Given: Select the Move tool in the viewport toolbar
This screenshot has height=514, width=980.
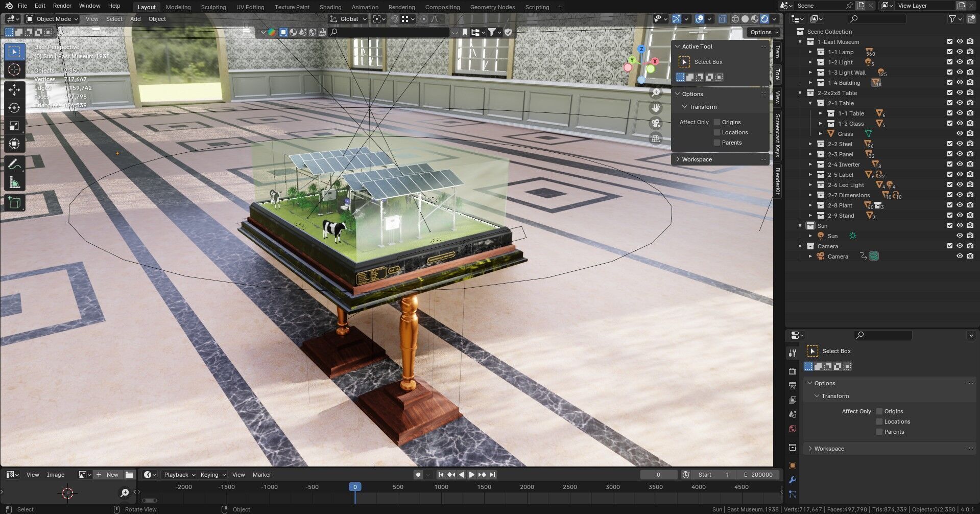Looking at the screenshot, I should [14, 90].
